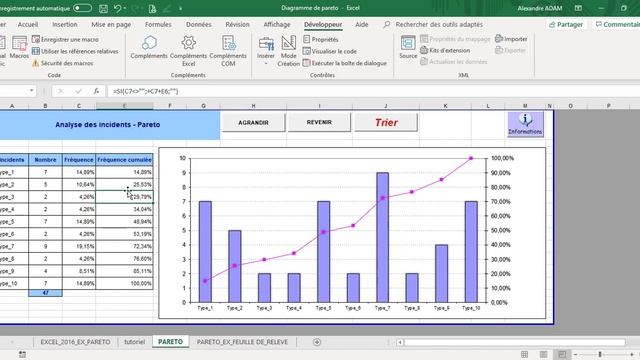Click the Informations icon button
The image size is (640, 360).
pos(525,124)
